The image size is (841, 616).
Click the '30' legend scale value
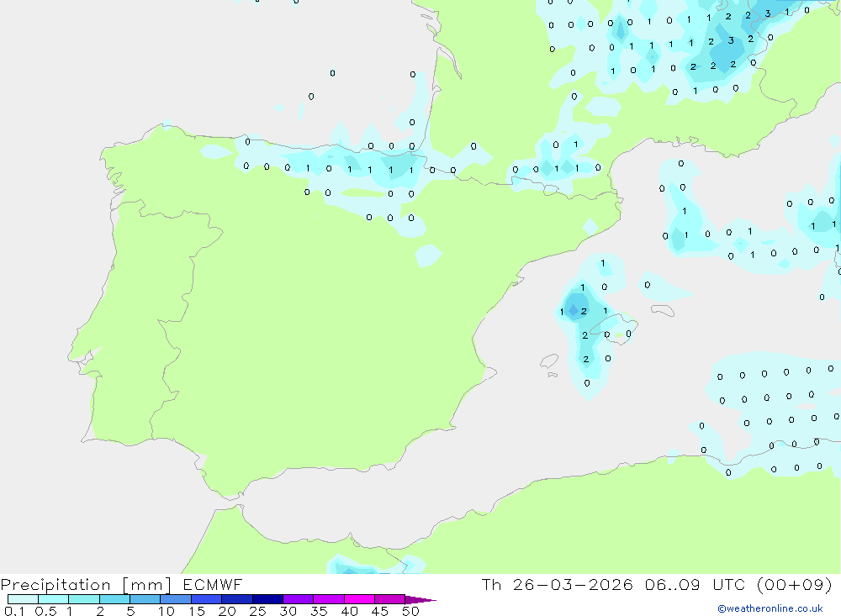pyautogui.click(x=288, y=611)
